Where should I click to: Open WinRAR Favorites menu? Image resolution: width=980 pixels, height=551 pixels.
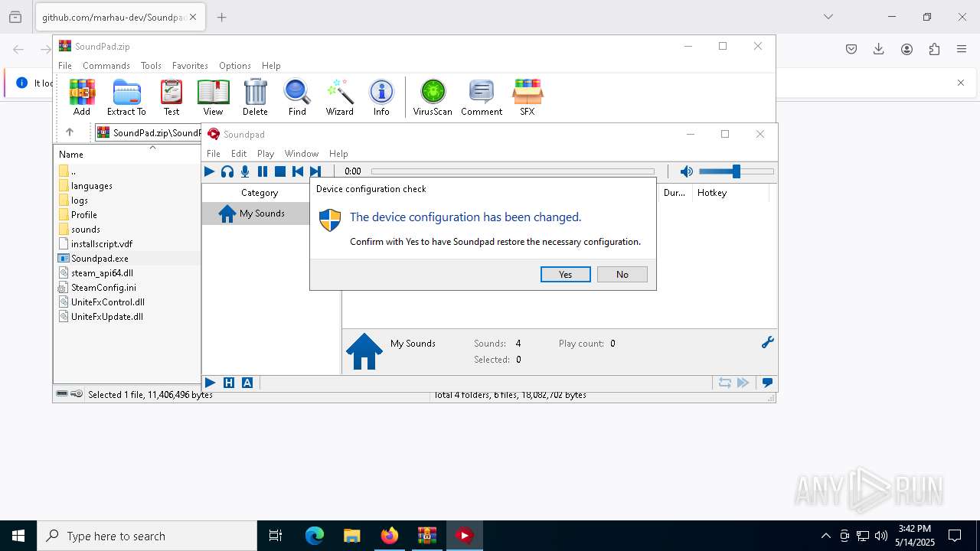(x=190, y=66)
